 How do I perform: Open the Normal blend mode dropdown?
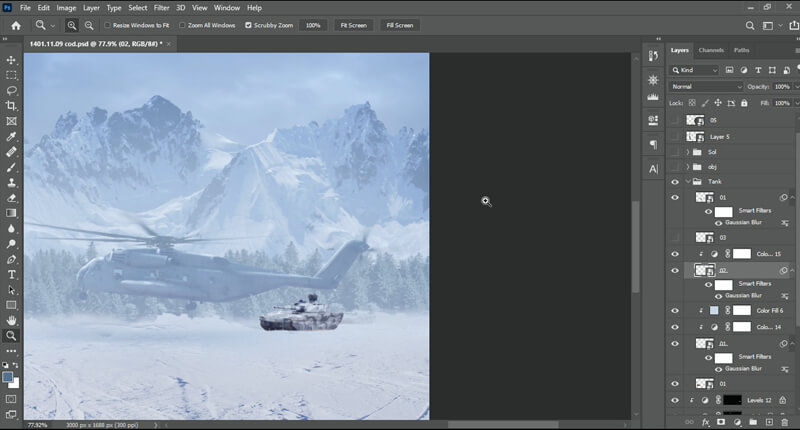coord(706,87)
